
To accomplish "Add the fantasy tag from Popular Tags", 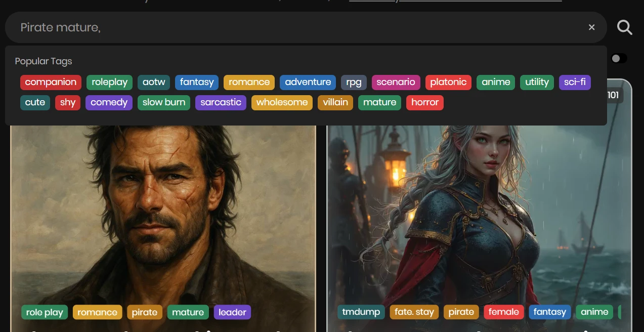I will 197,82.
